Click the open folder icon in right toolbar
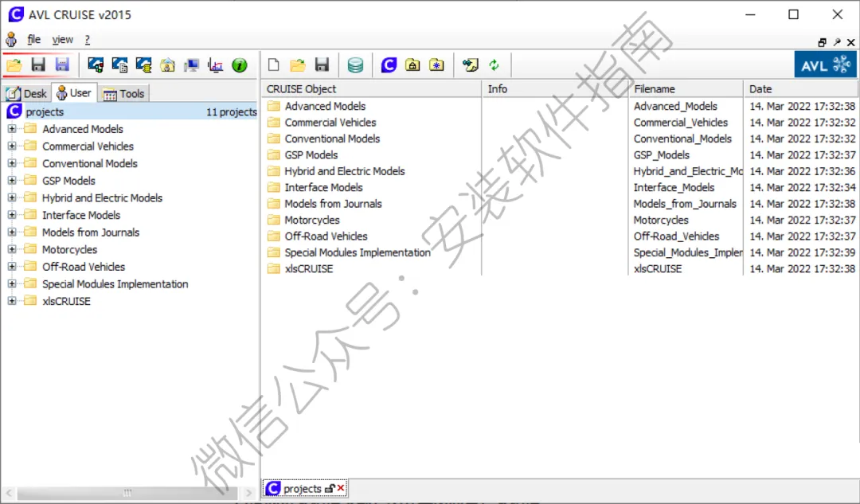Screen dimensions: 860x504 (298, 65)
